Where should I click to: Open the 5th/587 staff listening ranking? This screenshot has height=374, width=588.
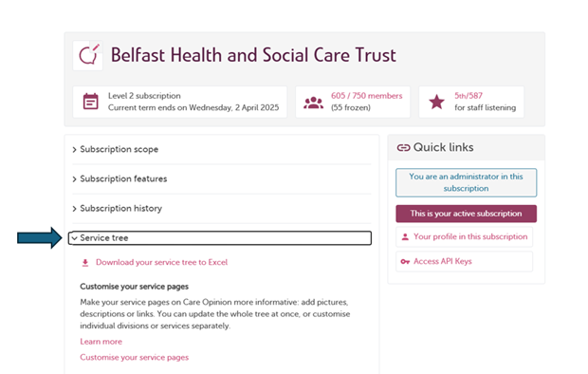[x=469, y=96]
